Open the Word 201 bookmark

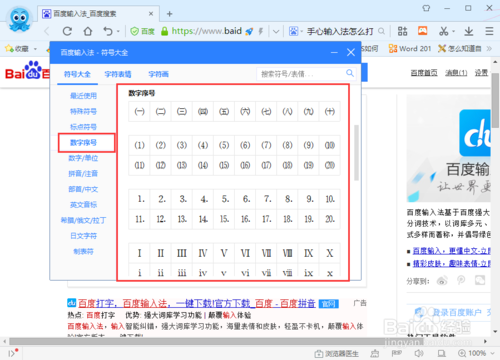[x=410, y=49]
